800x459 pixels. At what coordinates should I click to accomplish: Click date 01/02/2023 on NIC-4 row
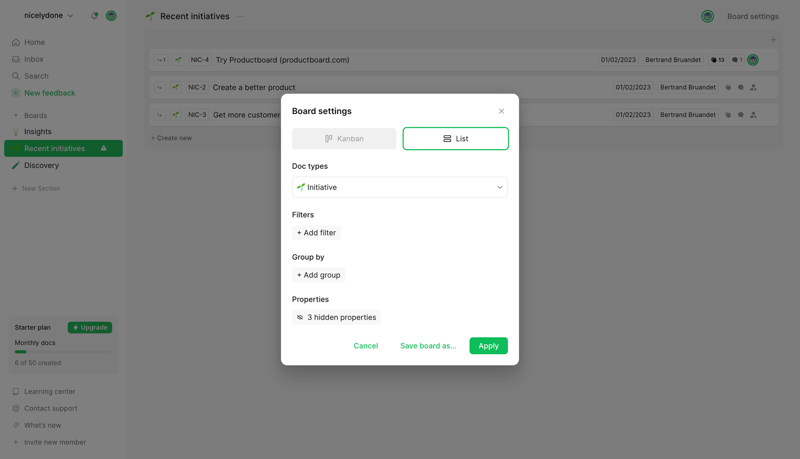click(x=618, y=60)
